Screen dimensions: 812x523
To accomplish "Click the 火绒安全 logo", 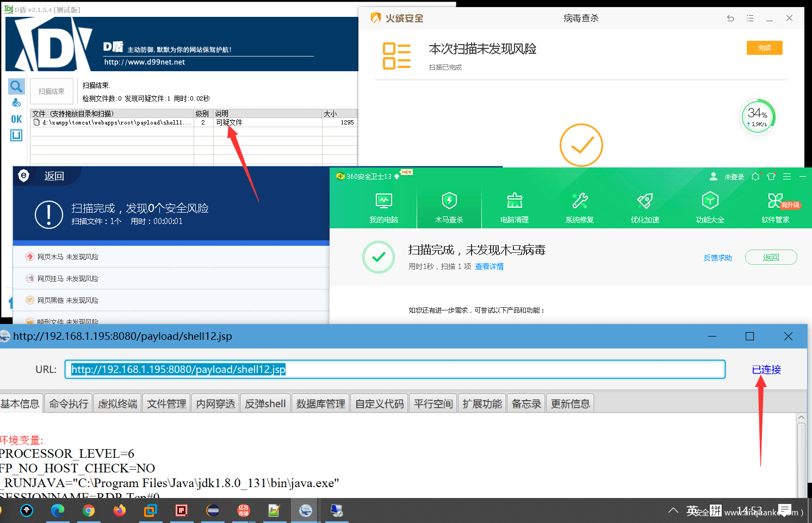I will [396, 18].
